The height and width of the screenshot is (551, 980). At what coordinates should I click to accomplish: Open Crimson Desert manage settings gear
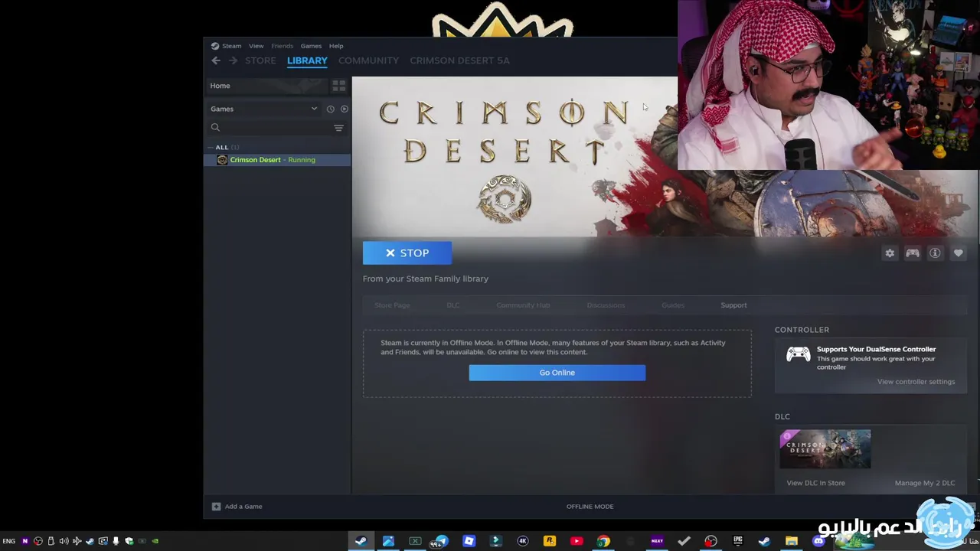(890, 253)
